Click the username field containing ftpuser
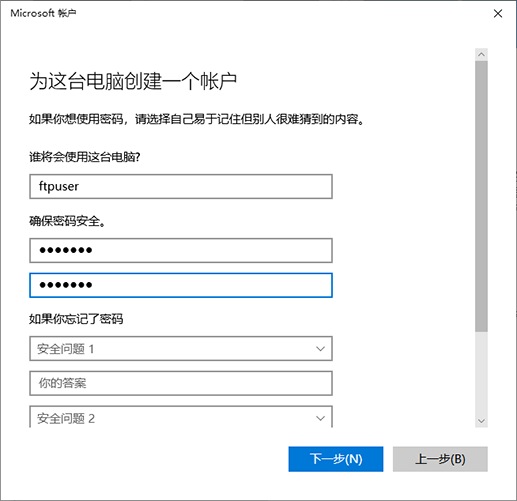 click(181, 186)
